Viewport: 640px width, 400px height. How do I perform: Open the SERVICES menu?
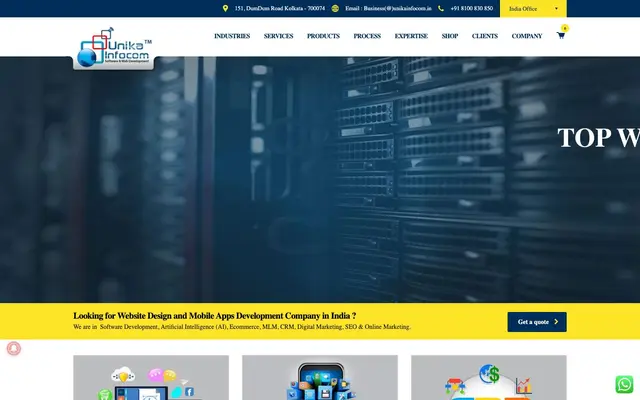[278, 36]
